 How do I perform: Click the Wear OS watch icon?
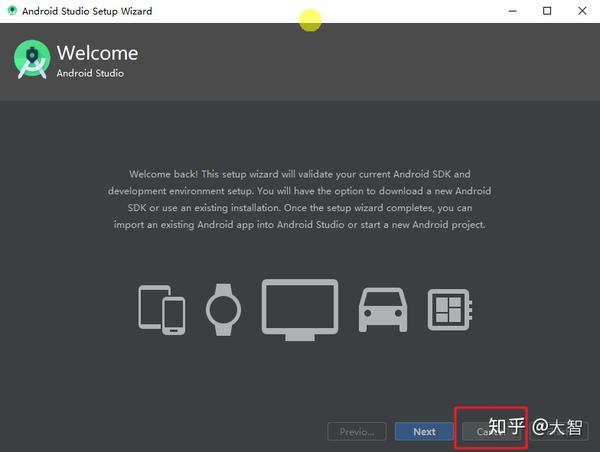[223, 310]
